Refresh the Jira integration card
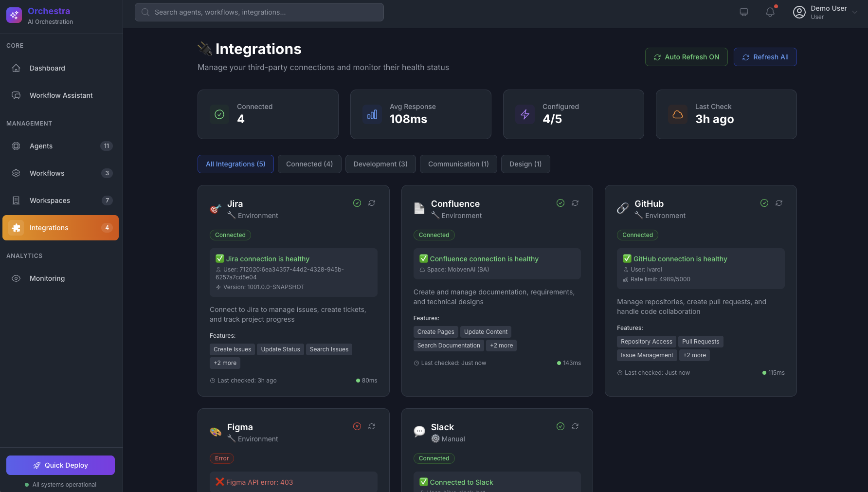This screenshot has height=492, width=868. [372, 203]
